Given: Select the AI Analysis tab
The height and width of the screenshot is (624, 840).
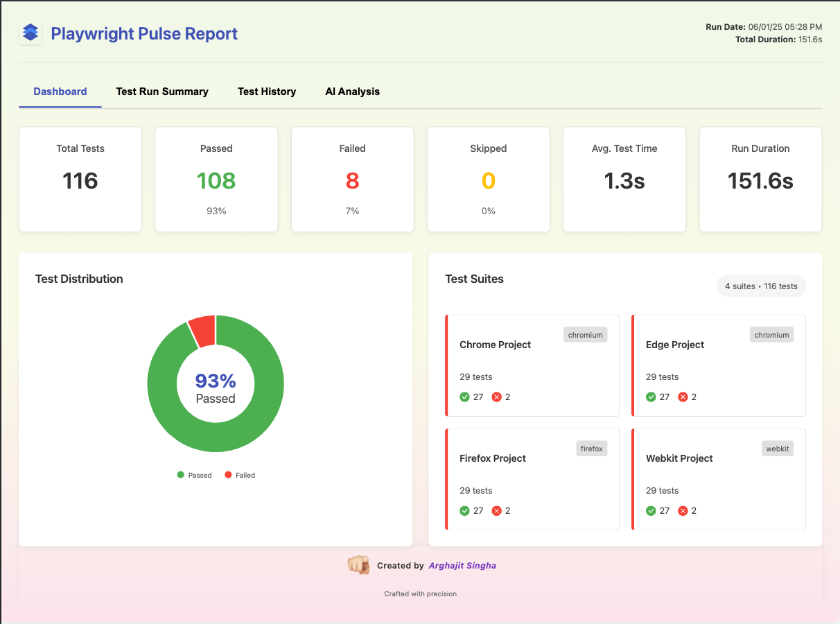Looking at the screenshot, I should pyautogui.click(x=353, y=92).
